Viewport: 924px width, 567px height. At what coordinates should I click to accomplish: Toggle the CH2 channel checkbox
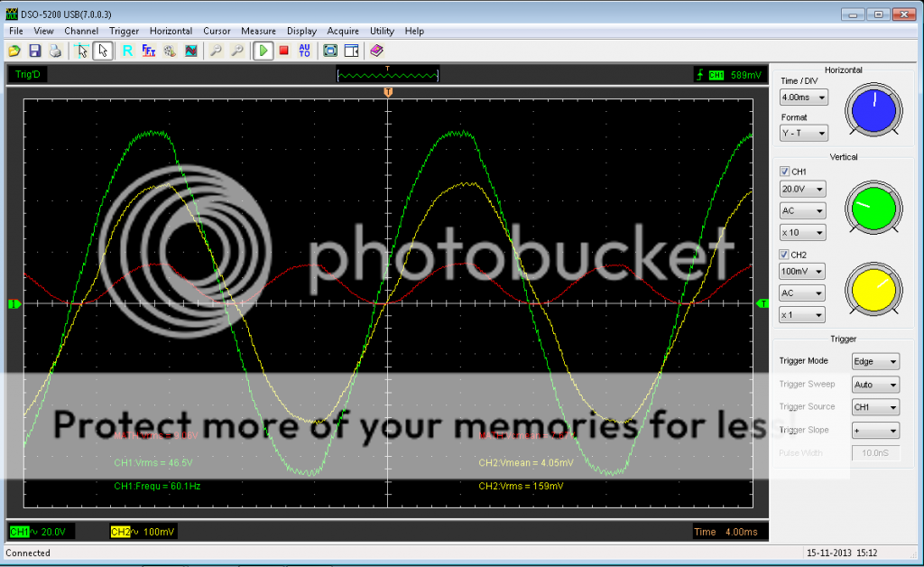click(784, 255)
